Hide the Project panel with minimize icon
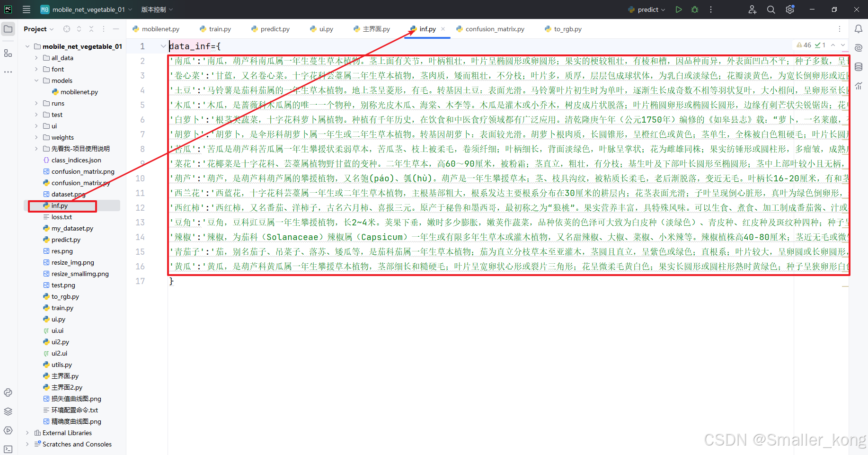 [x=116, y=29]
